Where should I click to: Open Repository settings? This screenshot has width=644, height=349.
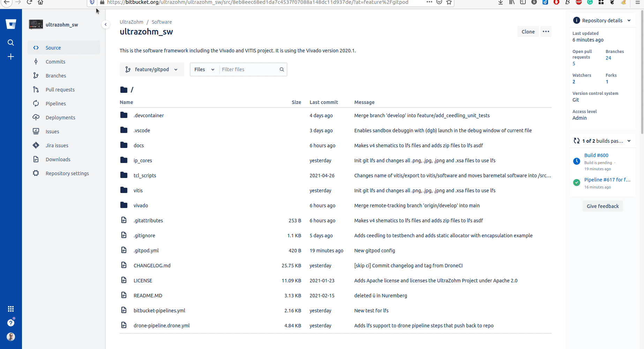(67, 173)
